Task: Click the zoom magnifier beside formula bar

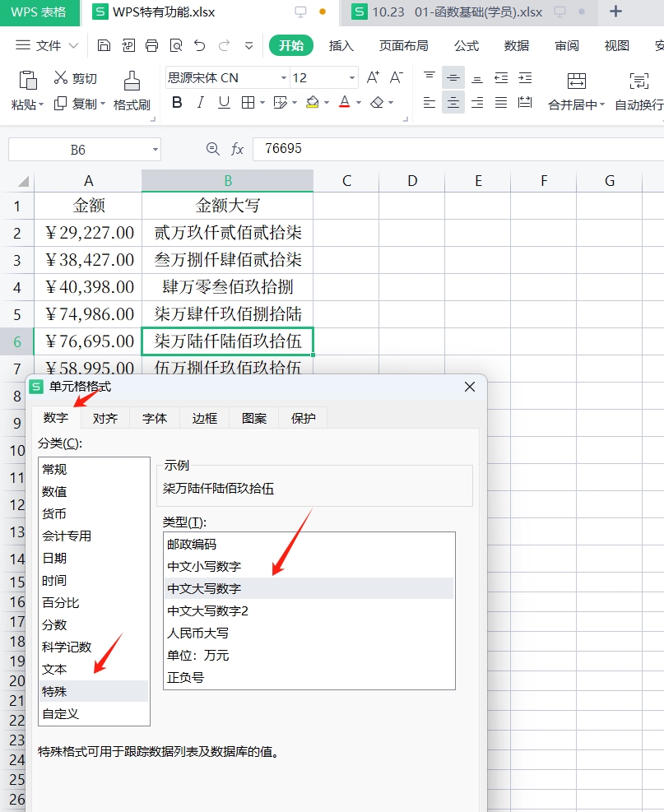Action: [x=213, y=149]
